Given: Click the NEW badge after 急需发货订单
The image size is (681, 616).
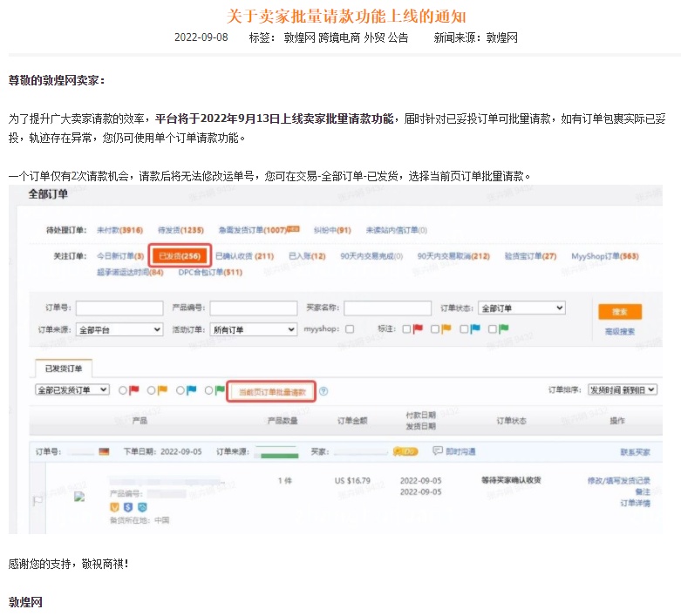Looking at the screenshot, I should point(294,228).
